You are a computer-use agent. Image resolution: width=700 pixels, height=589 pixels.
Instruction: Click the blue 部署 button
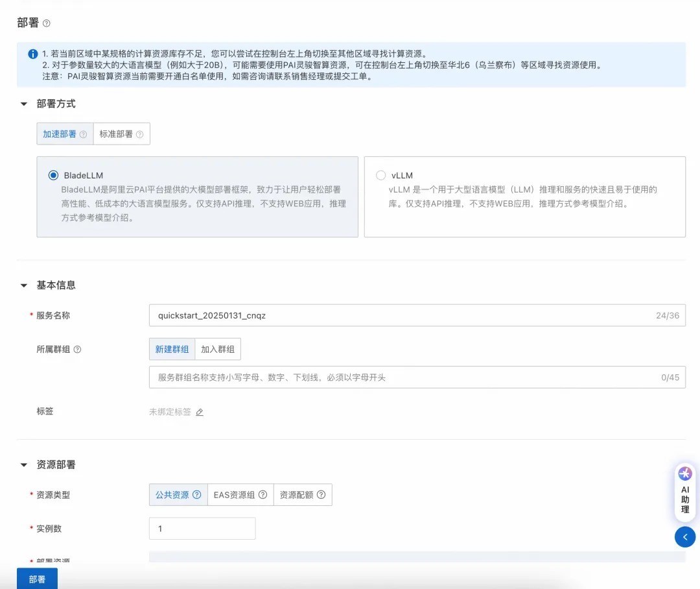coord(37,579)
